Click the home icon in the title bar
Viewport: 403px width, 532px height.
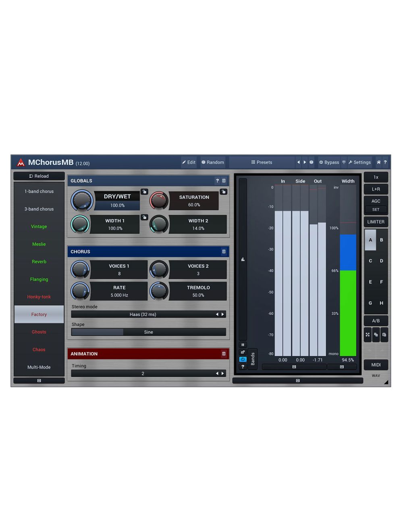378,162
